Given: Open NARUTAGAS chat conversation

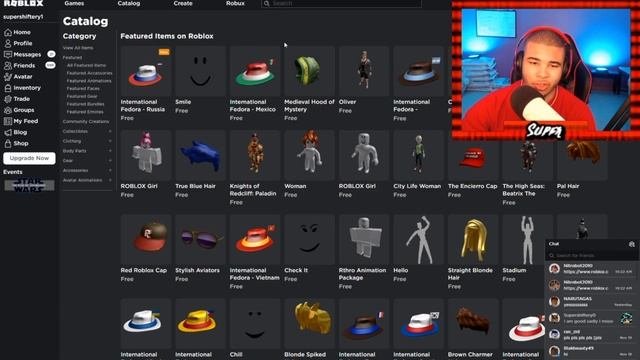Looking at the screenshot, I should pyautogui.click(x=592, y=302).
